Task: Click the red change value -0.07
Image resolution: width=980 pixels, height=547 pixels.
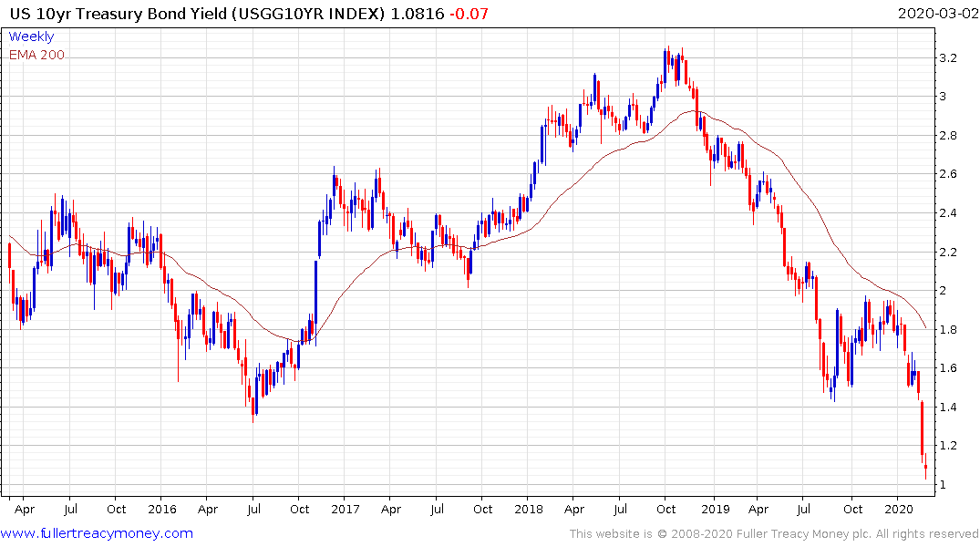Action: [x=469, y=14]
